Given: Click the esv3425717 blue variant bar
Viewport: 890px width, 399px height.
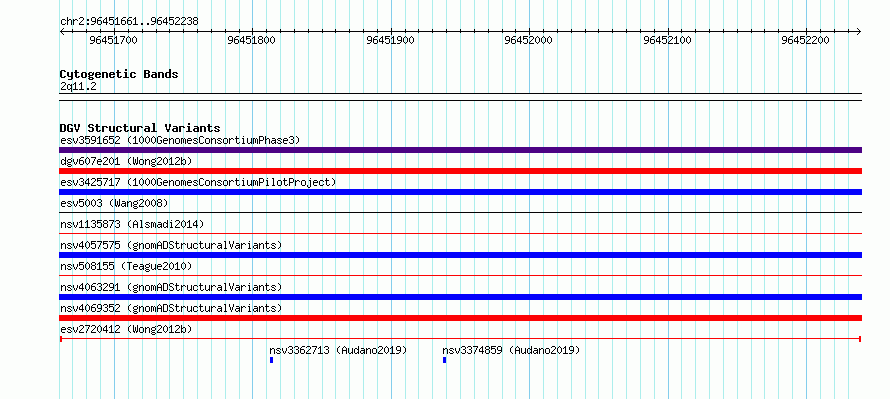Looking at the screenshot, I should (x=460, y=192).
